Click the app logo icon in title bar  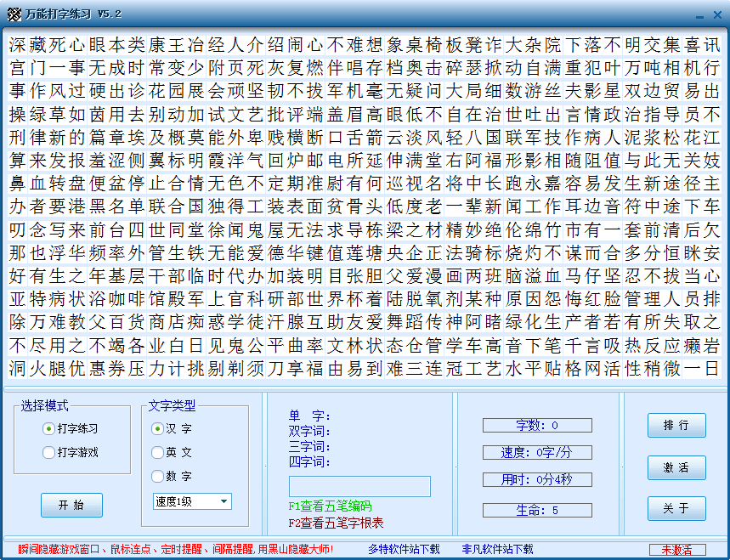click(14, 13)
